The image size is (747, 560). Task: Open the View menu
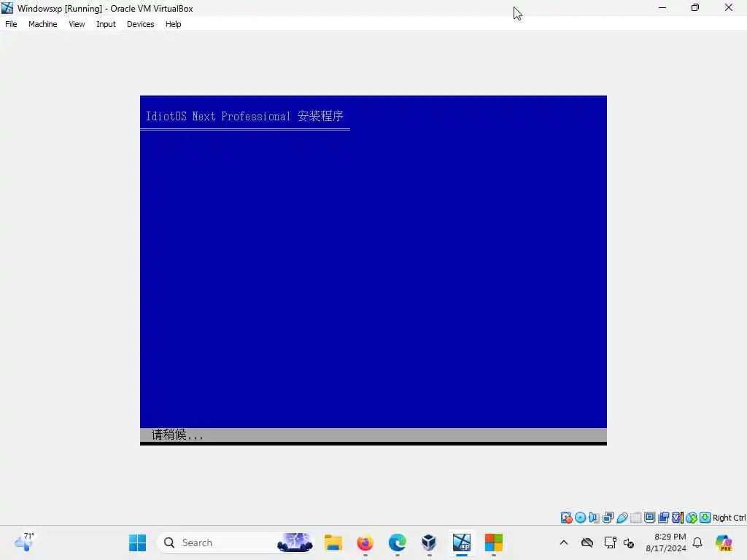(x=77, y=24)
